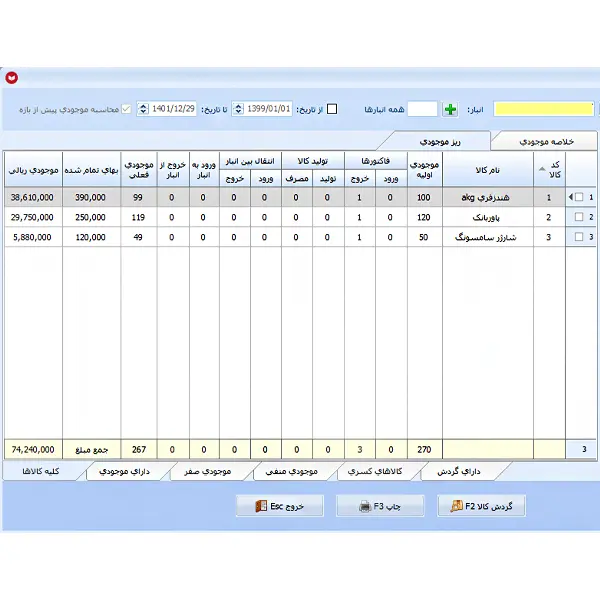Click the خروج Esc button
Screen dimensions: 600x600
pos(280,506)
